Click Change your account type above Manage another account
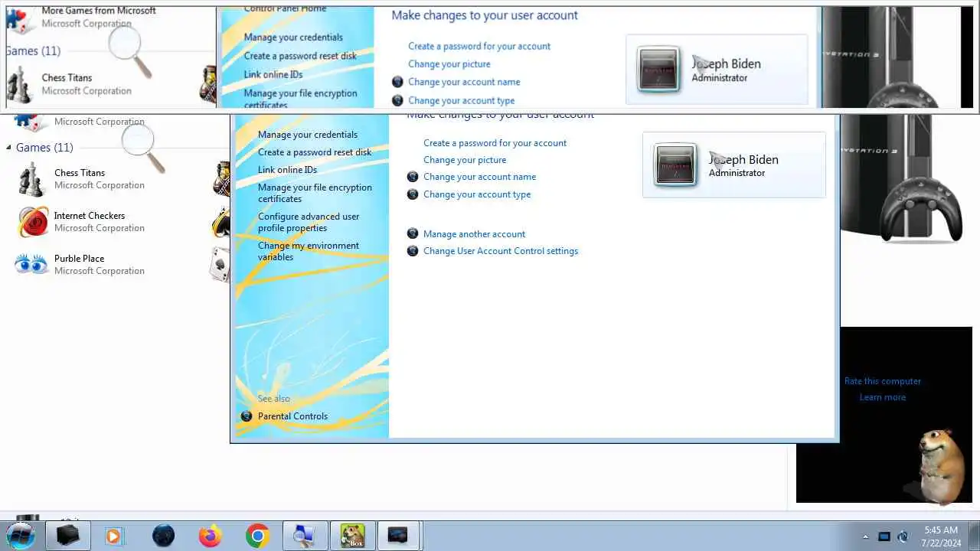This screenshot has height=551, width=980. coord(477,194)
